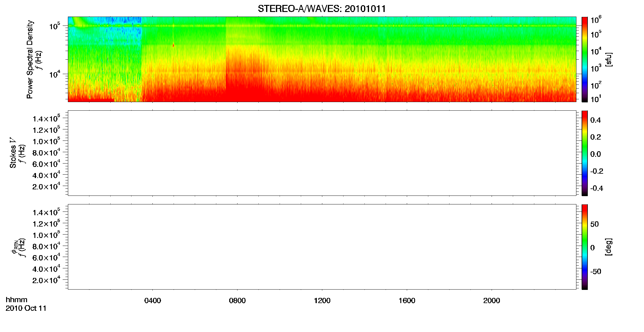The image size is (644, 332).
Task: Click the 0.4 tick on Stokes color bar
Action: pyautogui.click(x=595, y=120)
